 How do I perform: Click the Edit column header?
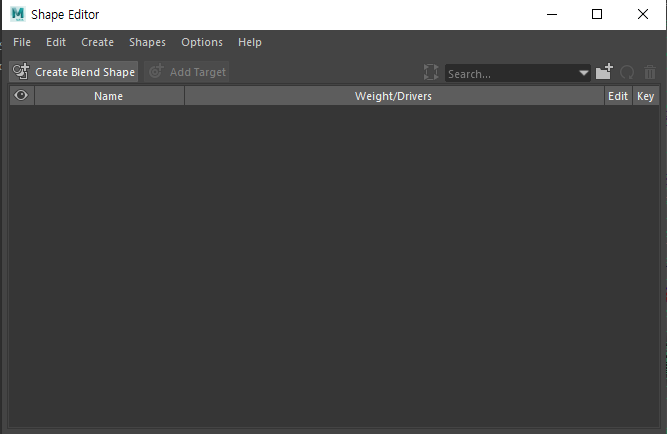tap(618, 96)
